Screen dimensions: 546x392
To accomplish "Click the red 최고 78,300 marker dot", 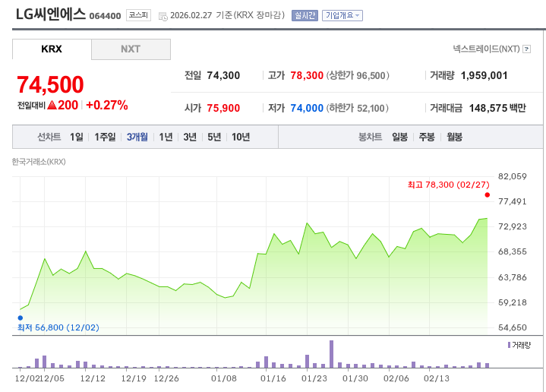I will (488, 194).
